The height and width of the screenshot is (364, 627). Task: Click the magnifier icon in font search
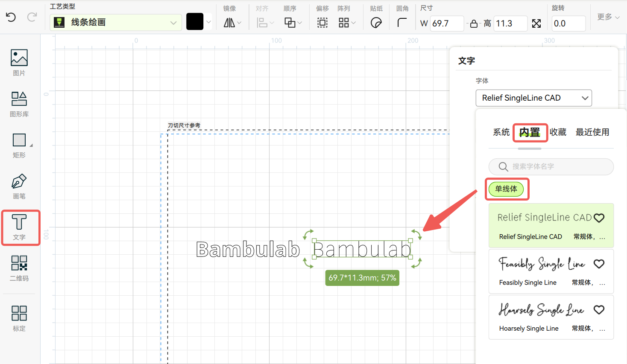point(503,166)
